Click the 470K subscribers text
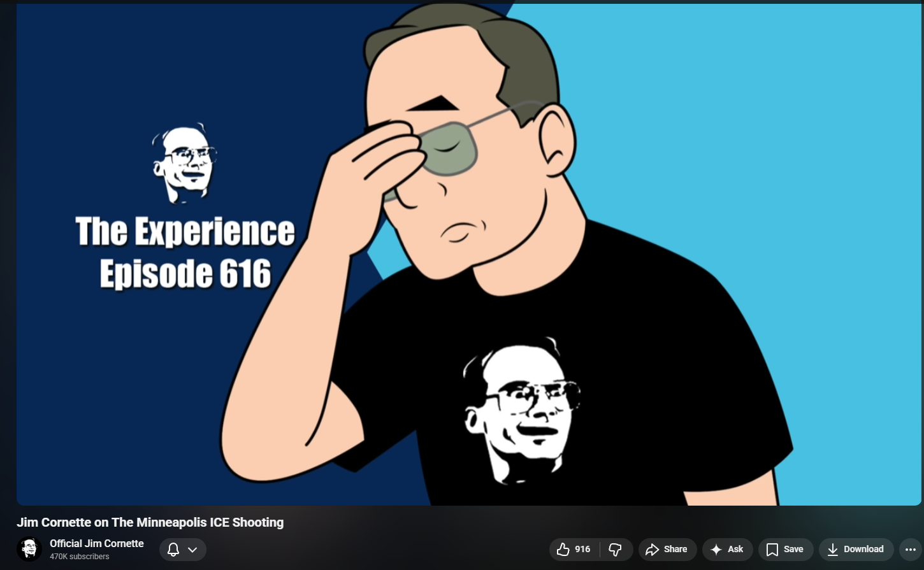Image resolution: width=924 pixels, height=570 pixels. (80, 557)
